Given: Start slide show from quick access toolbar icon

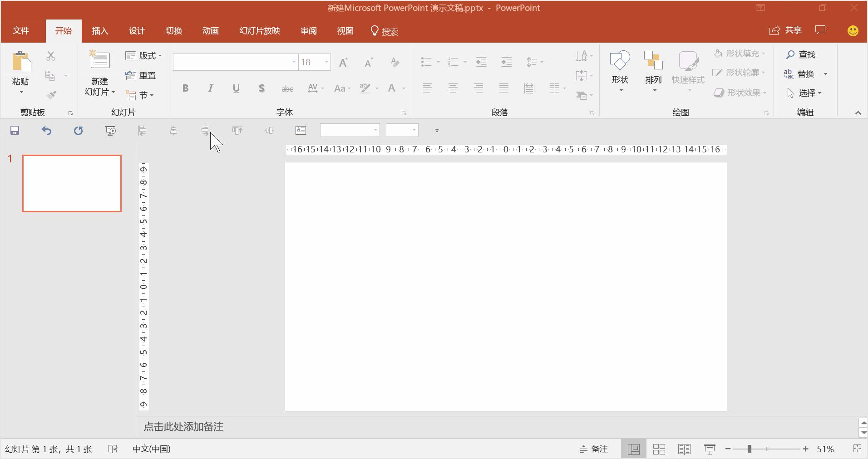Looking at the screenshot, I should [x=109, y=131].
